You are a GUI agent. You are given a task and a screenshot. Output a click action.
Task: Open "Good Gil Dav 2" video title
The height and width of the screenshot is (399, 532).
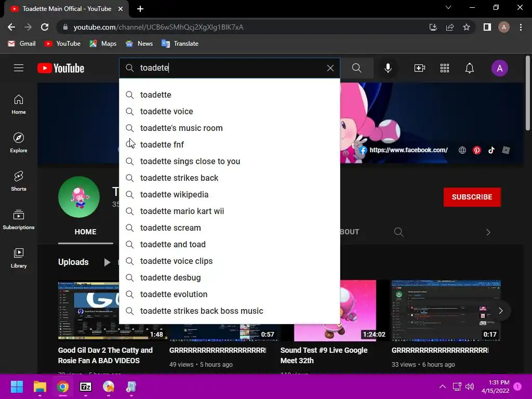tap(105, 355)
